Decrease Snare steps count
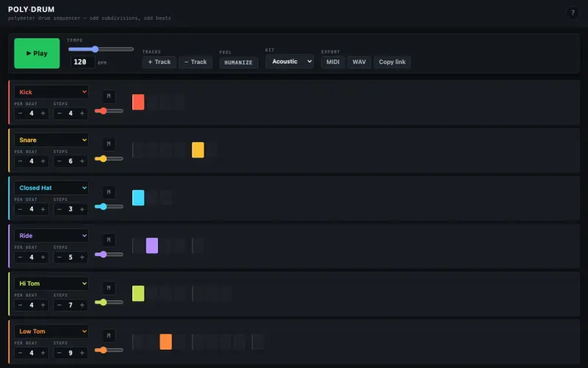The height and width of the screenshot is (368, 588). pos(60,161)
